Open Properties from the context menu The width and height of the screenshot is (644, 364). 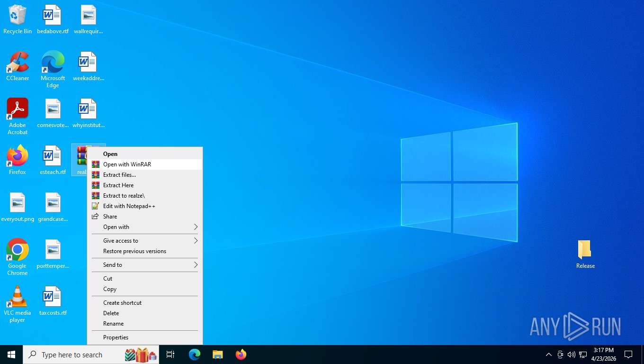pos(145,337)
